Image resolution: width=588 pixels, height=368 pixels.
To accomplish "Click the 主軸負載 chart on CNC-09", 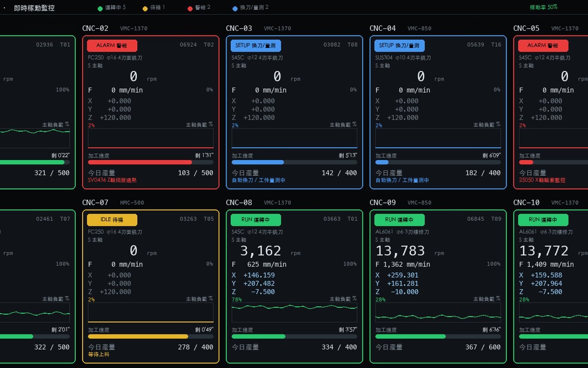I will pos(438,312).
